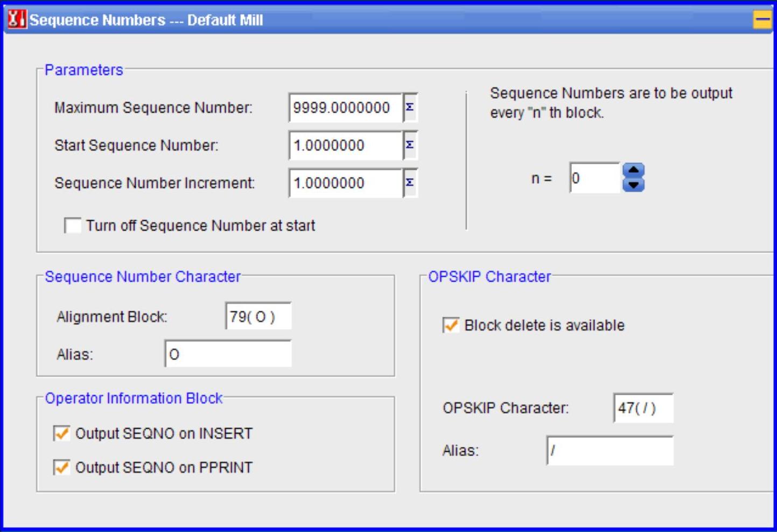
Task: Click the Sequence Number Increment field
Action: click(x=346, y=183)
